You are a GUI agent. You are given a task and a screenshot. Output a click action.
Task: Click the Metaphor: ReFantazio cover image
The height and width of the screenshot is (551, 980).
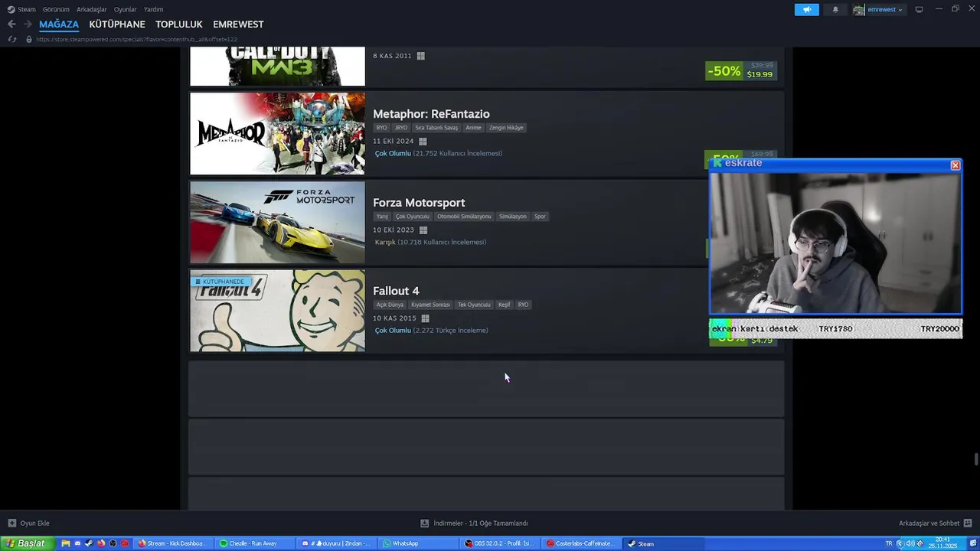coord(277,134)
